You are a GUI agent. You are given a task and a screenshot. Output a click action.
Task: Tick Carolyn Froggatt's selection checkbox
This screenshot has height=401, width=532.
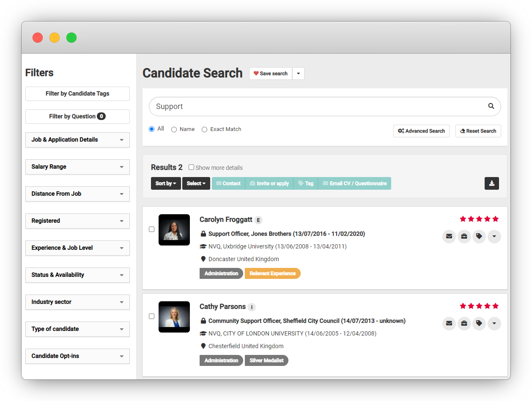151,229
